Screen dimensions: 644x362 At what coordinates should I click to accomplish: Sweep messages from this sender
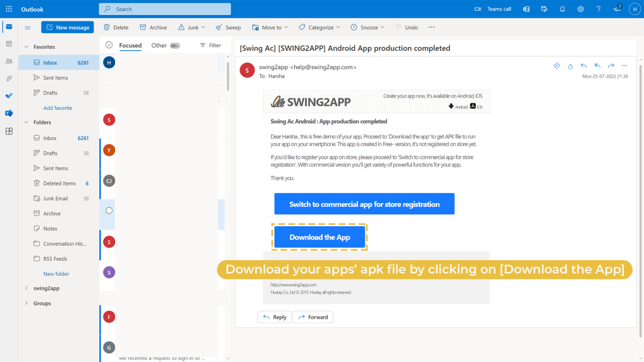click(228, 28)
